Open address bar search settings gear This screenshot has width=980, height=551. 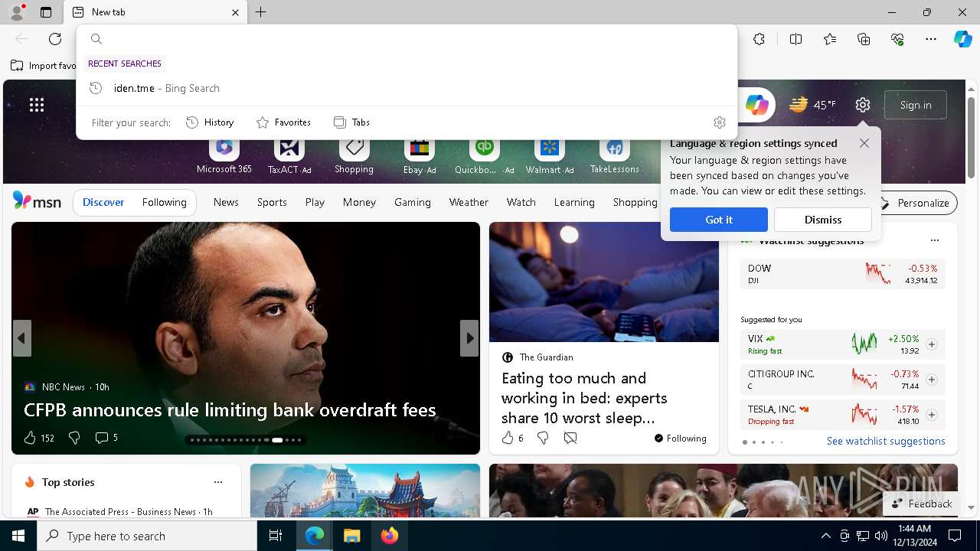[719, 122]
